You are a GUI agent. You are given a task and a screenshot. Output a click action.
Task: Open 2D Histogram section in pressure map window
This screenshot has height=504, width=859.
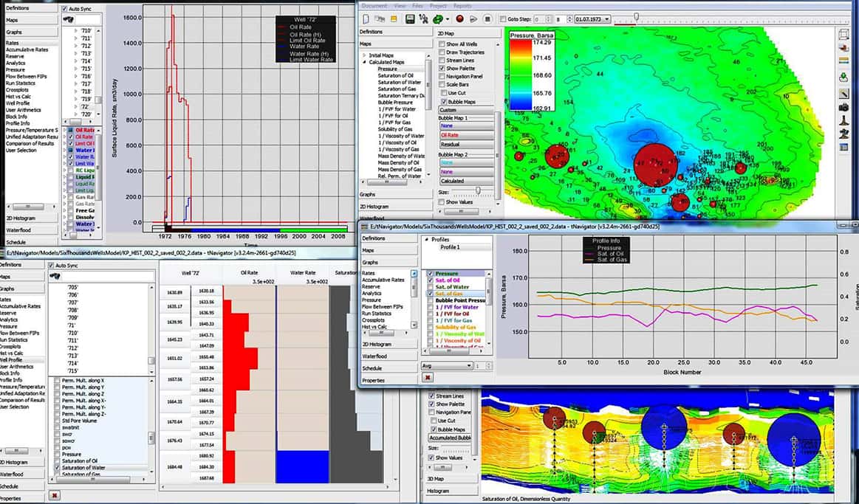point(396,207)
